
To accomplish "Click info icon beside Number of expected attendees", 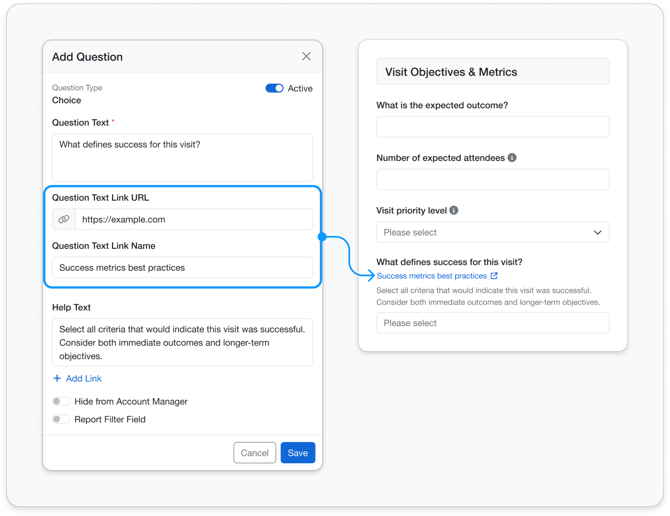I will [x=512, y=158].
